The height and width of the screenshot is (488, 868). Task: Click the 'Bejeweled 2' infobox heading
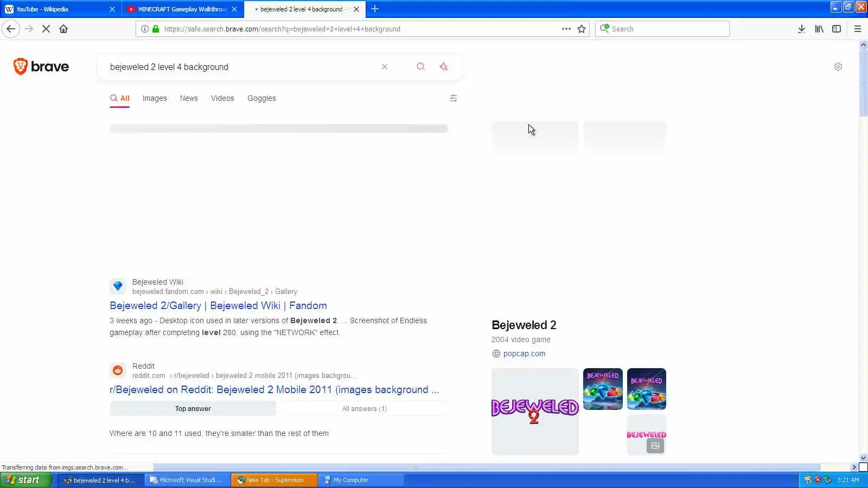[x=524, y=325]
